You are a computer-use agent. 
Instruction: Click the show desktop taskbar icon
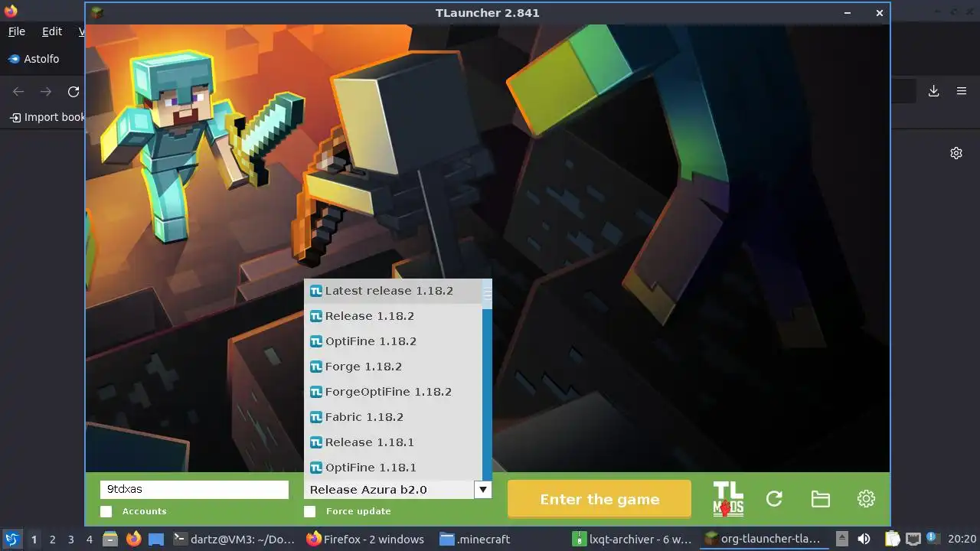156,539
